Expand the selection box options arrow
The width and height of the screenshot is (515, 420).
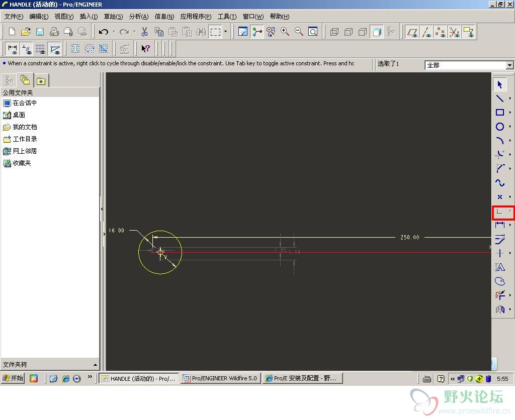(225, 32)
